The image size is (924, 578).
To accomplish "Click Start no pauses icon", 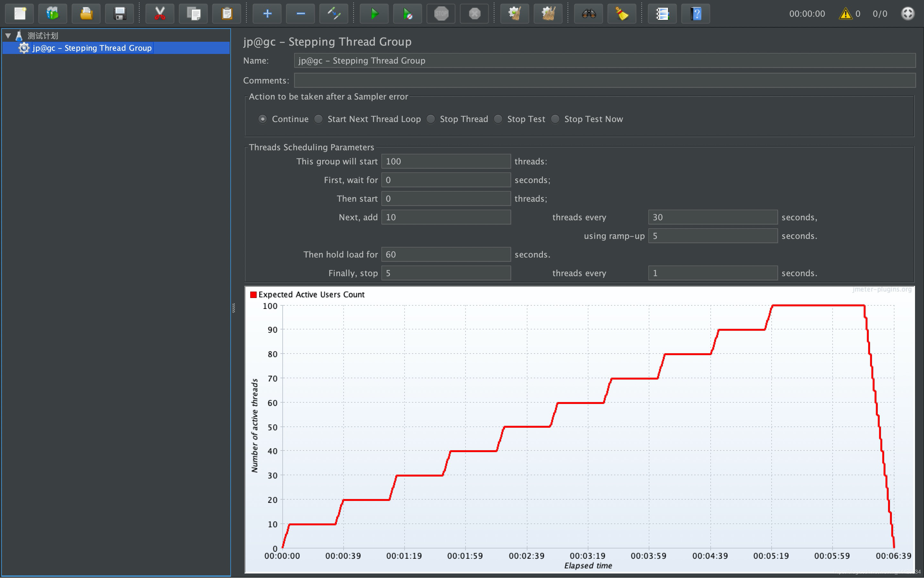I will click(408, 14).
